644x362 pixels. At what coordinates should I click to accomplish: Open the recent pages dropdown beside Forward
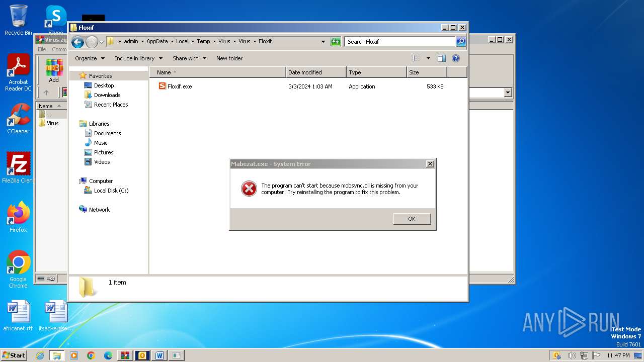101,42
